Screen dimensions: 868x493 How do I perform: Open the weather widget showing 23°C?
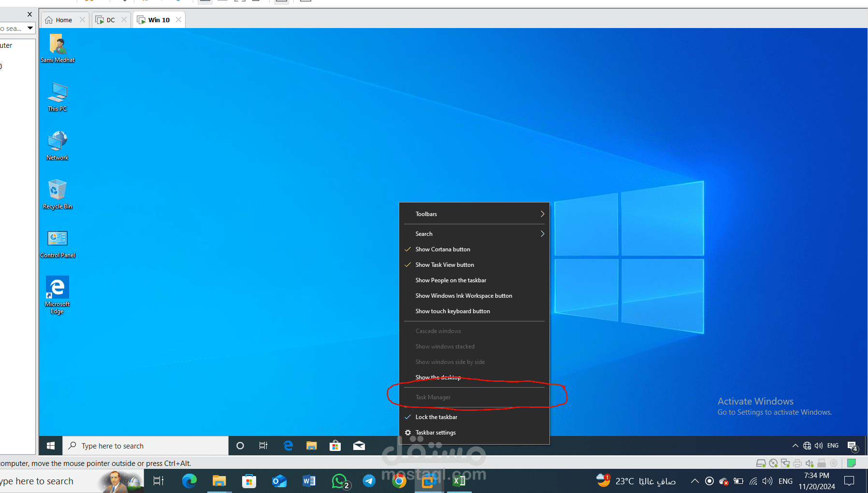pyautogui.click(x=636, y=481)
